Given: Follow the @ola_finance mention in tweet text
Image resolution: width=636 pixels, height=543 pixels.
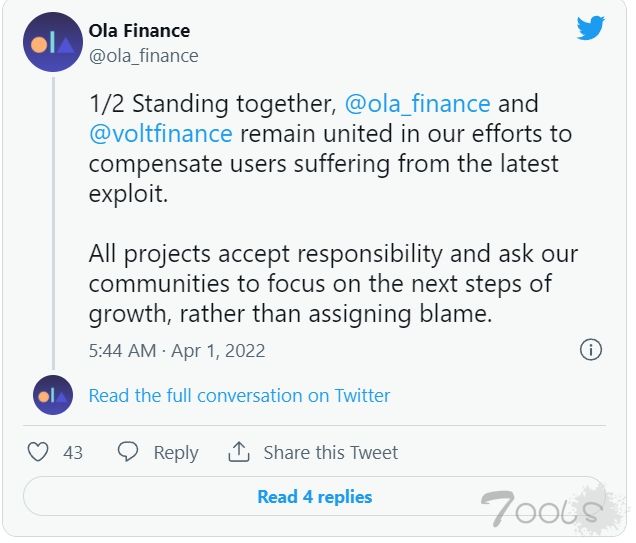Looking at the screenshot, I should point(417,103).
